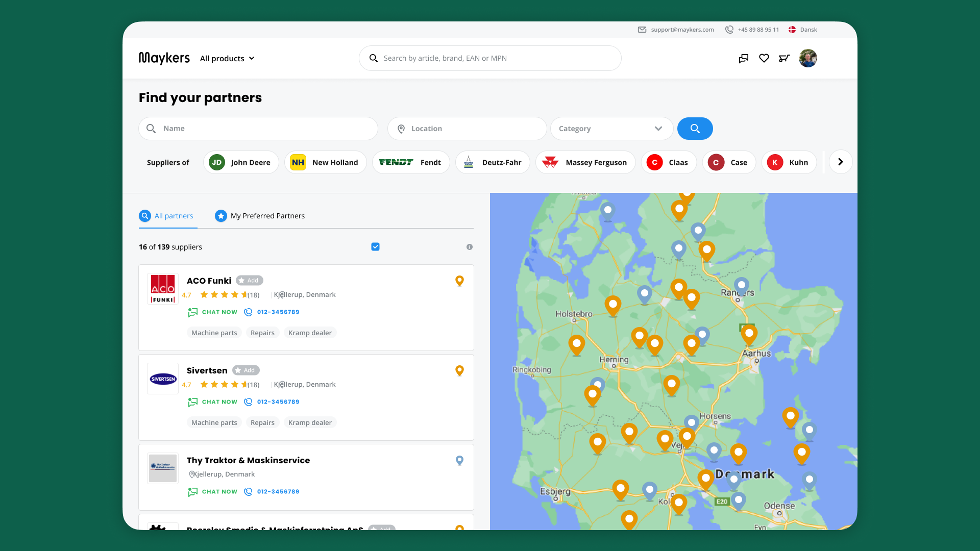This screenshot has height=551, width=980.
Task: Click map pin on Thy Traktor card
Action: 459,461
